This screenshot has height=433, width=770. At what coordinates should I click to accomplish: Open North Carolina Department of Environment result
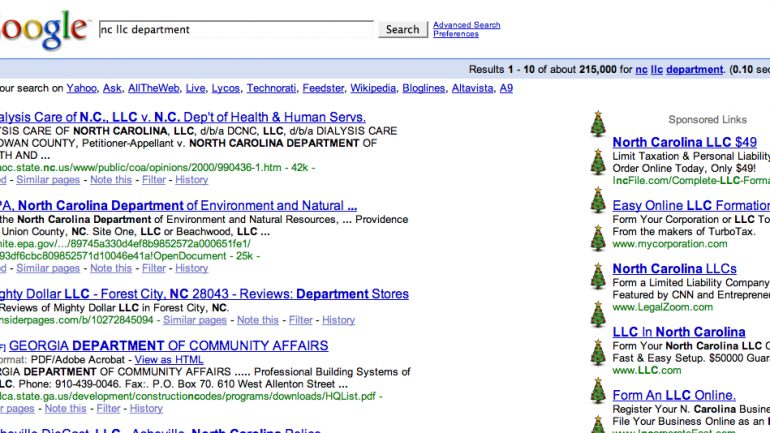[x=178, y=206]
